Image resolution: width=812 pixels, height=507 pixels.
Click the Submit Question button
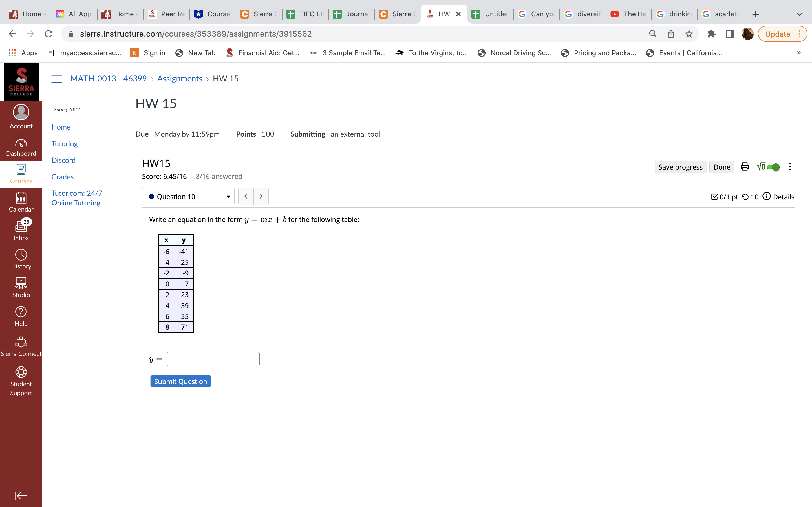pos(180,381)
